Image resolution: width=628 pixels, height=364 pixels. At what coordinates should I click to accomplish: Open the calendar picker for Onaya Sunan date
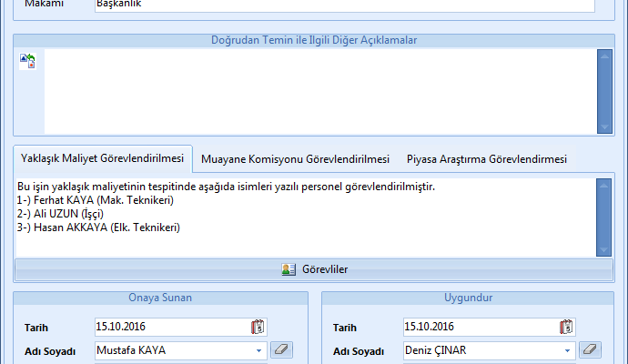click(258, 327)
